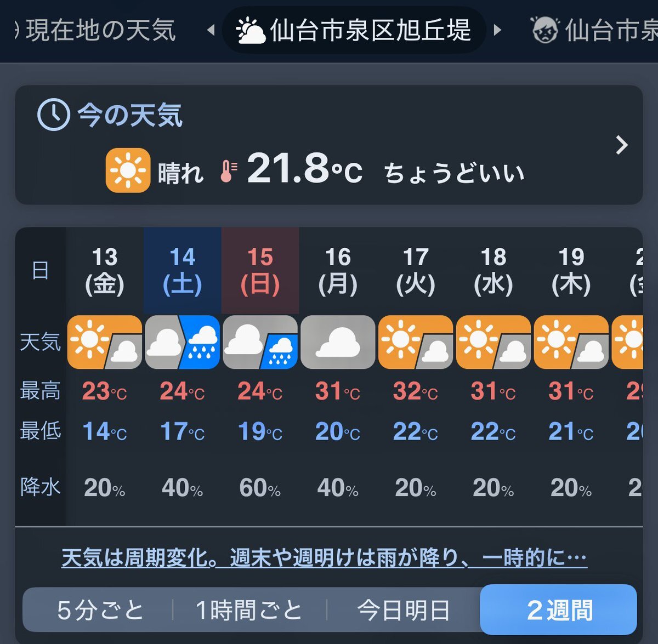The width and height of the screenshot is (658, 644).
Task: Switch to the 5分ごと forecast tab
Action: pyautogui.click(x=100, y=610)
